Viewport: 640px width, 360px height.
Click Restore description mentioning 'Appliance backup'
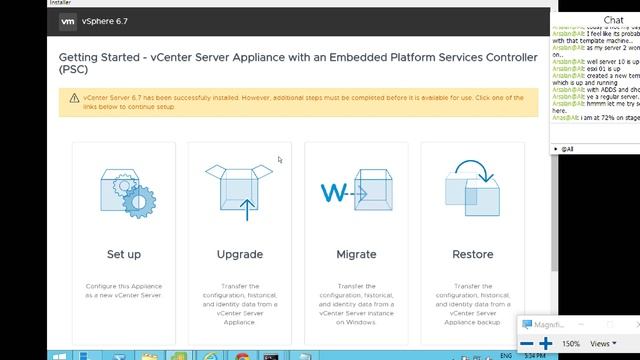point(473,304)
